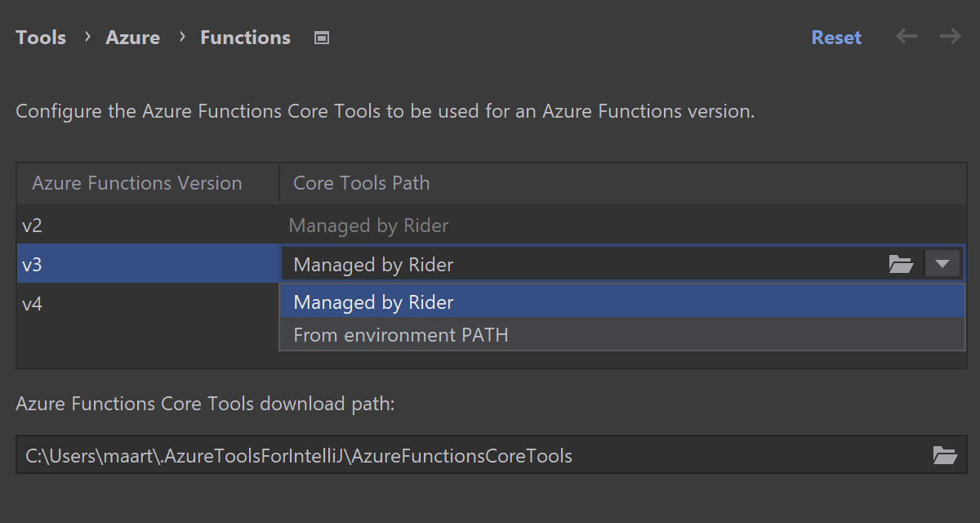This screenshot has height=523, width=980.
Task: Collapse the v3 path dropdown arrow
Action: tap(942, 264)
